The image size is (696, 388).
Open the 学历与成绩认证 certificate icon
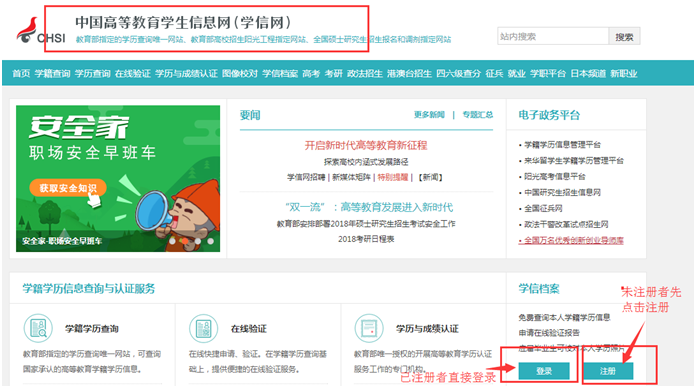coord(369,329)
